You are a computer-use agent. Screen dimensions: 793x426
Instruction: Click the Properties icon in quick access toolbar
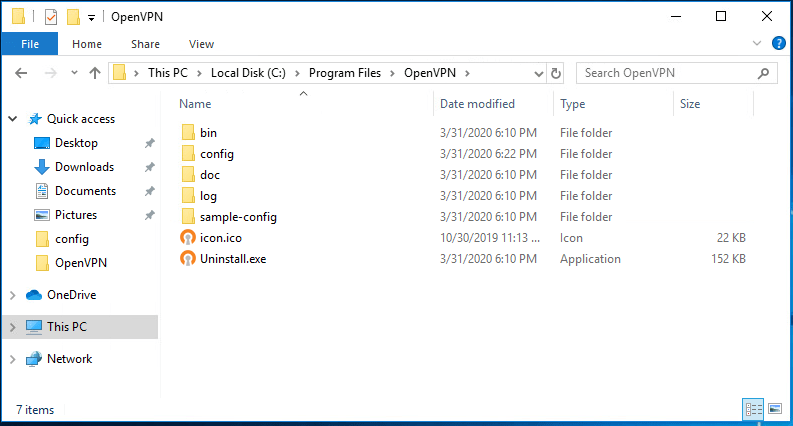[51, 17]
